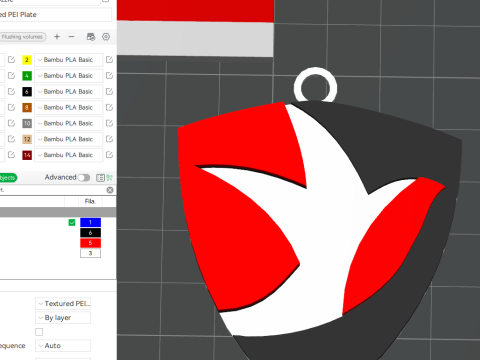The height and width of the screenshot is (360, 480).
Task: Click edit icon just left of yellow swatch 2
Action: [x=11, y=60]
